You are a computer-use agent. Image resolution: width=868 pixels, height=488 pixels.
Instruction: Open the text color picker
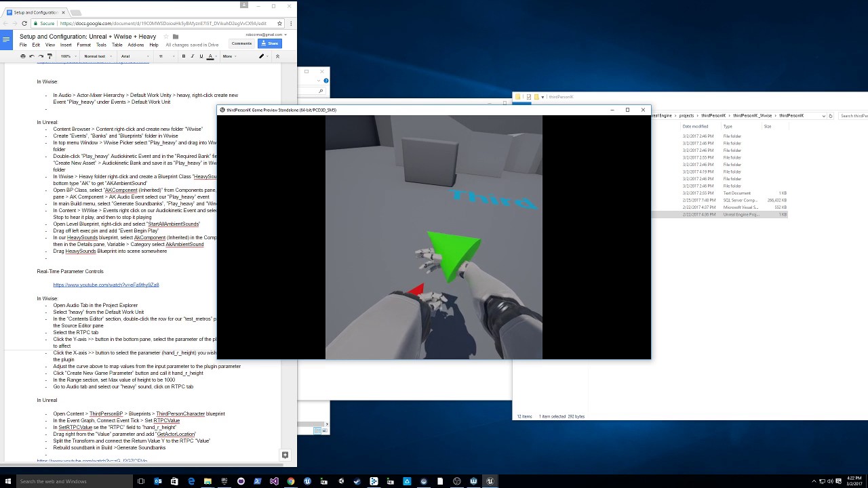coord(210,56)
